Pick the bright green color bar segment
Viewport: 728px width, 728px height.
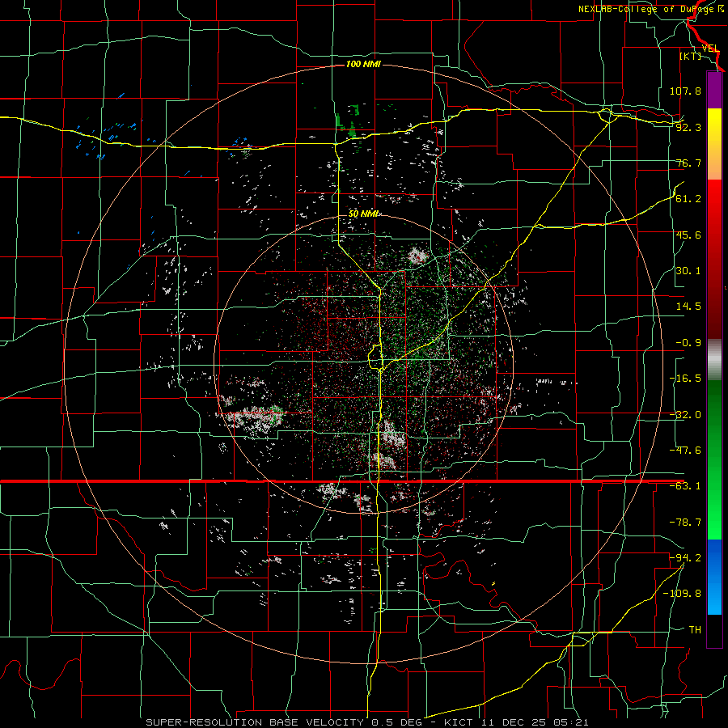coord(714,500)
